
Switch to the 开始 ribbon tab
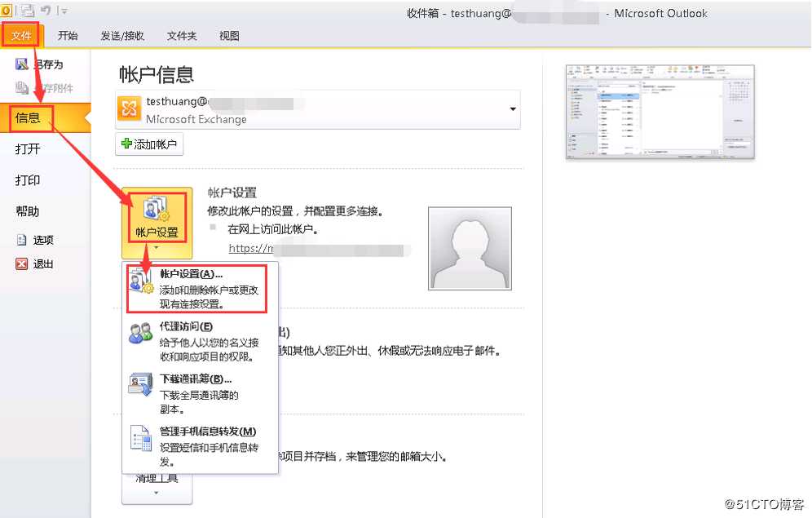click(x=68, y=35)
